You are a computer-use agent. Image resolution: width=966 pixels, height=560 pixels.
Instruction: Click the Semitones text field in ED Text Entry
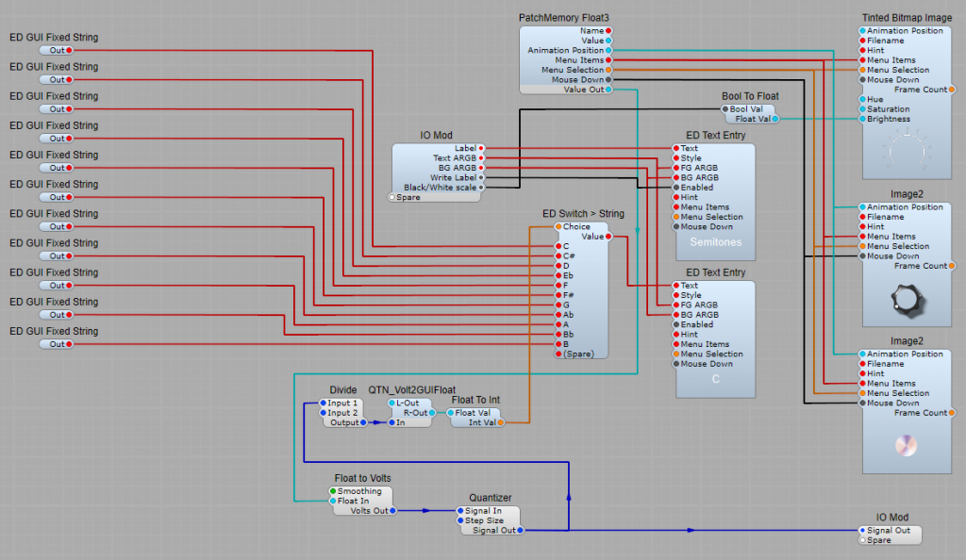(x=715, y=242)
